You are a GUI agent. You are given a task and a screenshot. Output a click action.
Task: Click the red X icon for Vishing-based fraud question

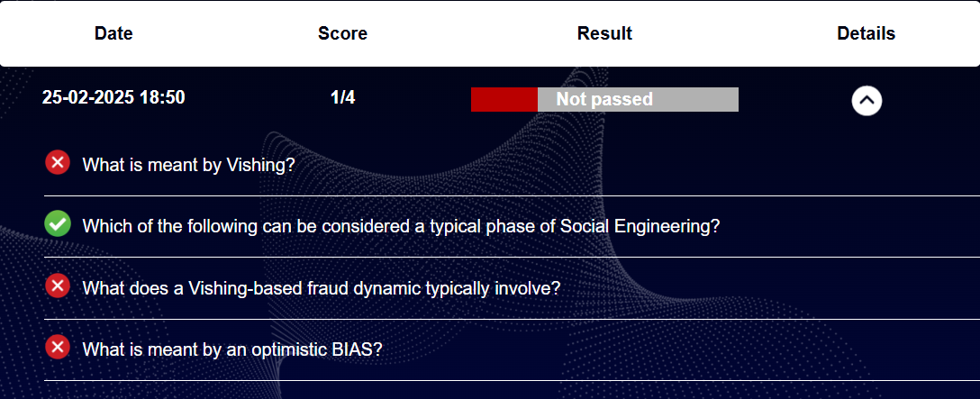pos(58,286)
